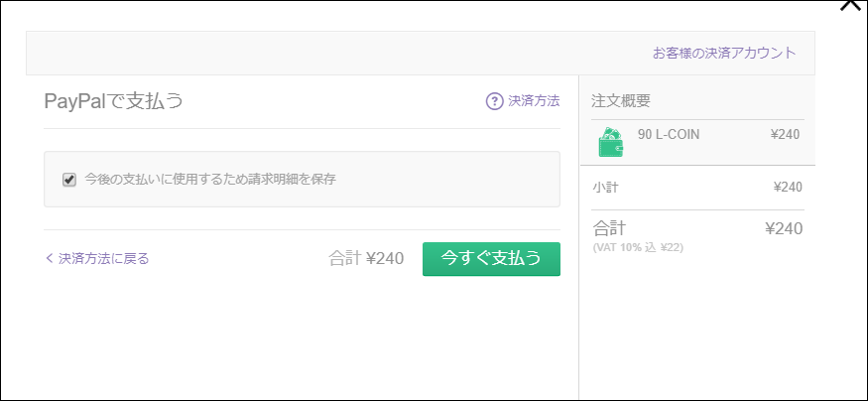Click the question mark help icon
This screenshot has width=868, height=401.
[x=494, y=101]
